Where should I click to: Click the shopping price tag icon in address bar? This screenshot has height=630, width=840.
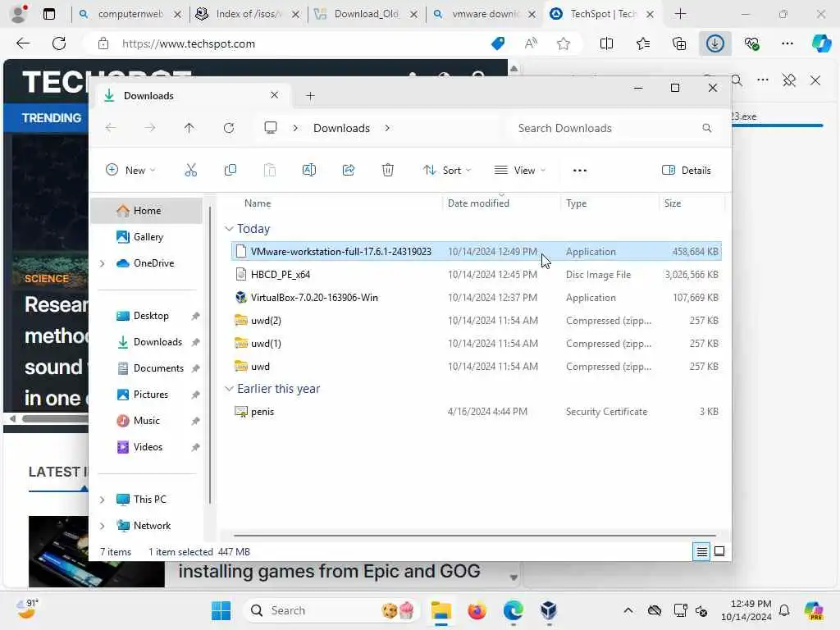498,43
